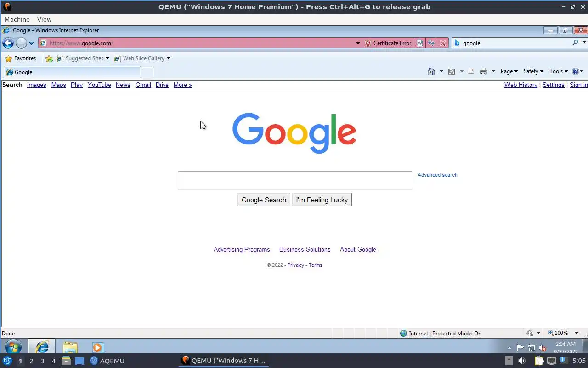The image size is (588, 368).
Task: Click the IE Forward arrow button
Action: [21, 43]
